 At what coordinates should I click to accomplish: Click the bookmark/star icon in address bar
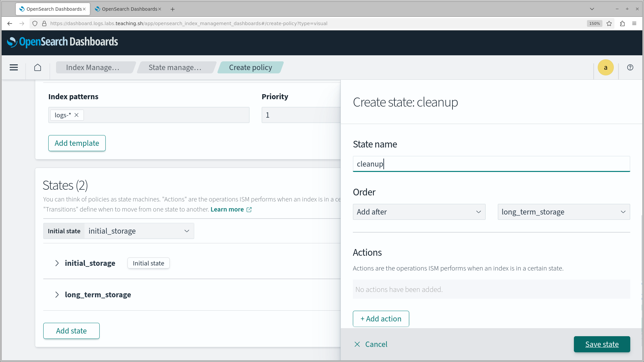click(x=609, y=23)
